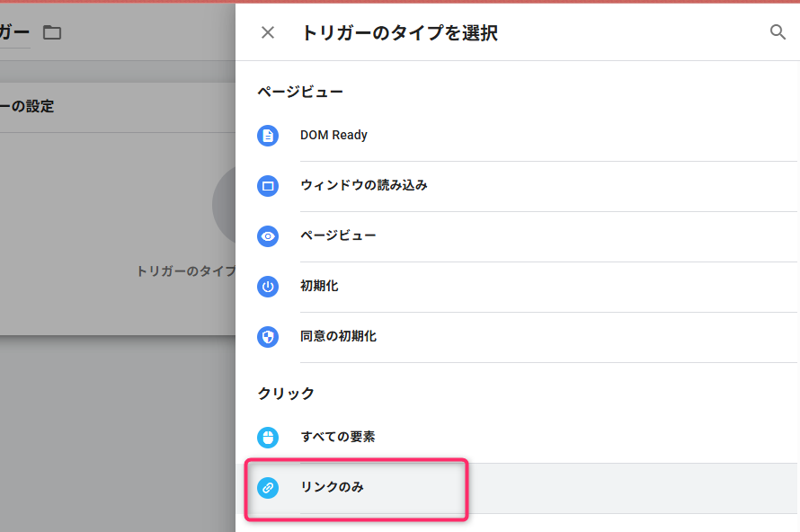
Task: Click the search magnifier icon in panel header
Action: pos(778,32)
